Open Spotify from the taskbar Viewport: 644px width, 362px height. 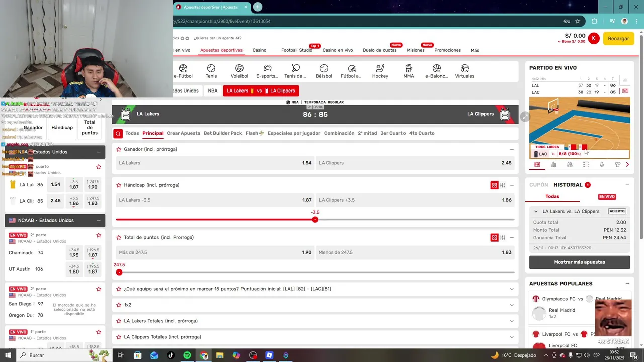click(x=187, y=355)
